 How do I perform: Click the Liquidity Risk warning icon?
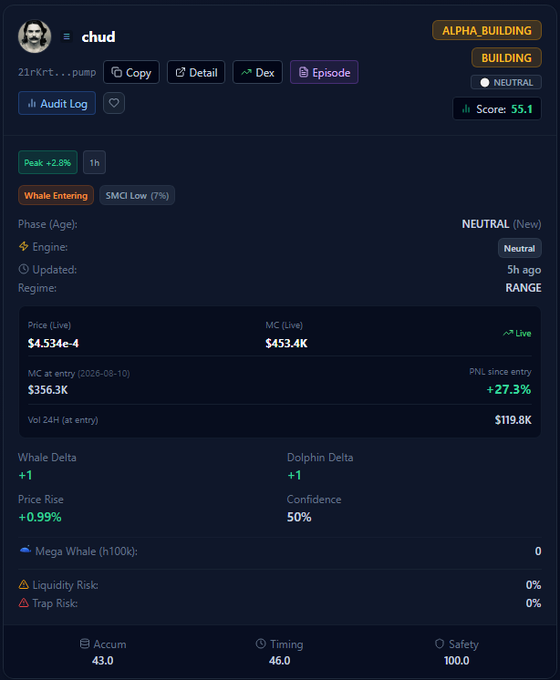tap(24, 585)
